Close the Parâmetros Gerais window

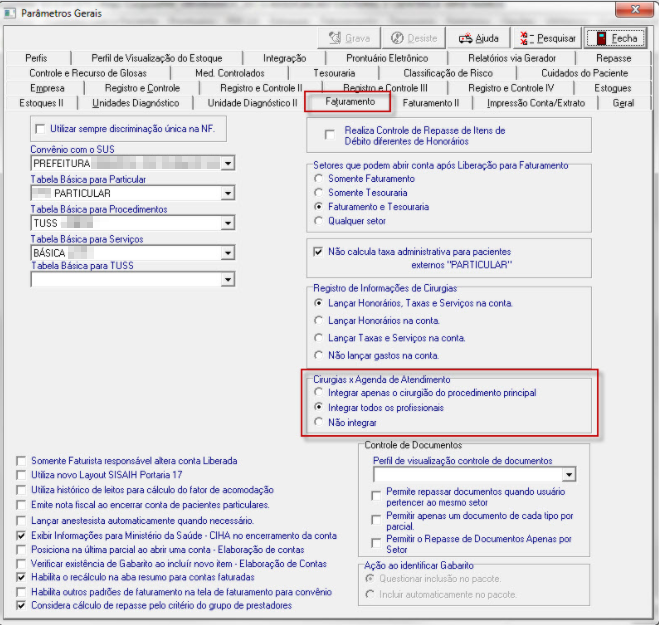(635, 9)
